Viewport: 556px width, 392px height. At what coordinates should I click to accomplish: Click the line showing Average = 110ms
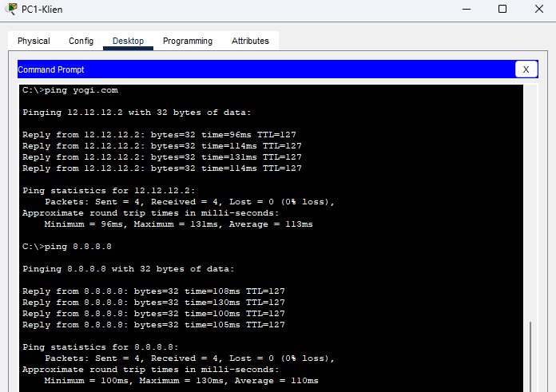tap(181, 381)
